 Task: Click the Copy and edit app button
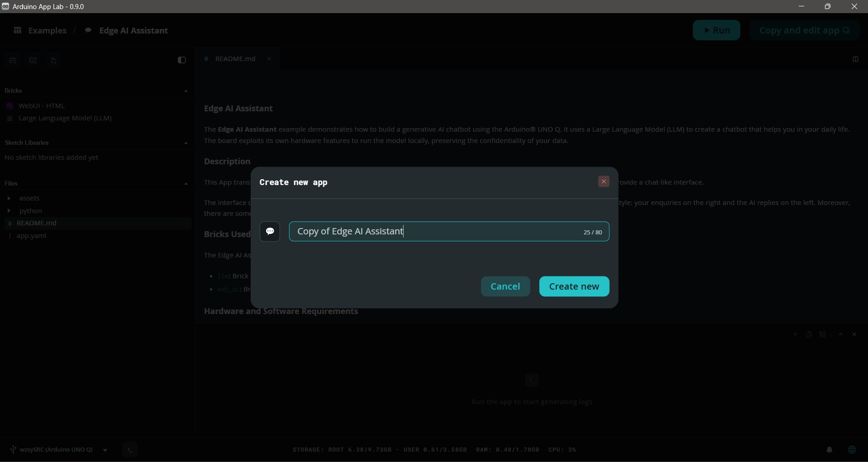(x=804, y=30)
